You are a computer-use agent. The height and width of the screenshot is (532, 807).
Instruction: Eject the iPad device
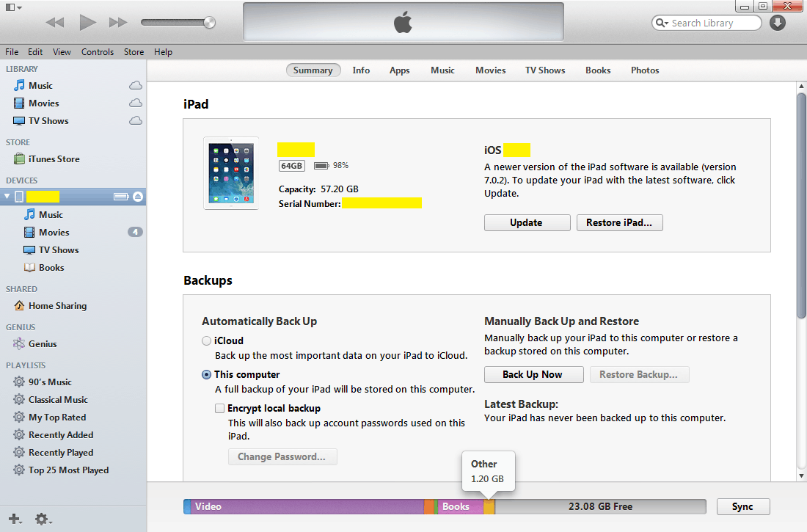tap(137, 196)
